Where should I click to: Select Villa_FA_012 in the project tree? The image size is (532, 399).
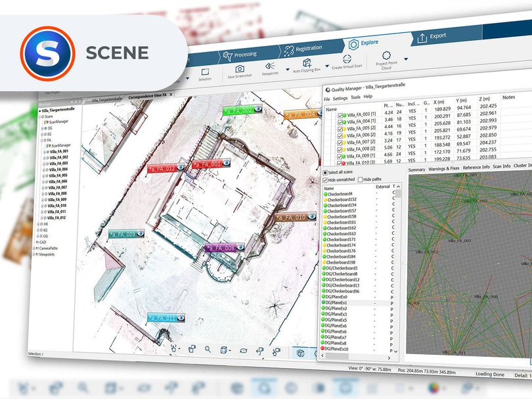tap(56, 218)
